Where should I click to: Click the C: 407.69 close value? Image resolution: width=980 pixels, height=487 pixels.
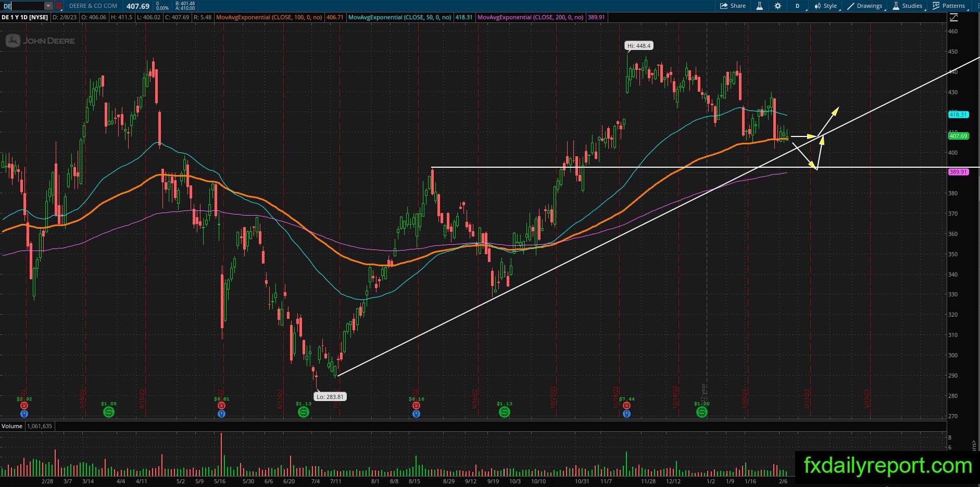coord(177,17)
